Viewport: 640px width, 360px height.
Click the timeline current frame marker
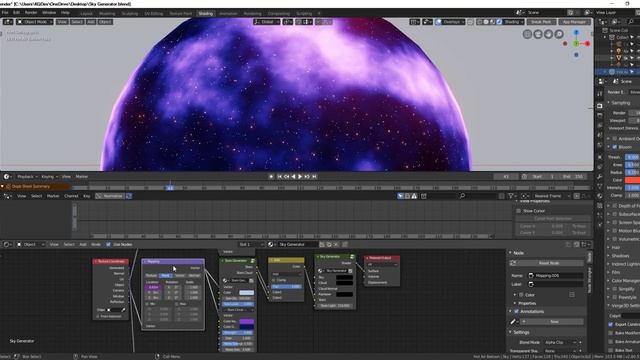[170, 188]
